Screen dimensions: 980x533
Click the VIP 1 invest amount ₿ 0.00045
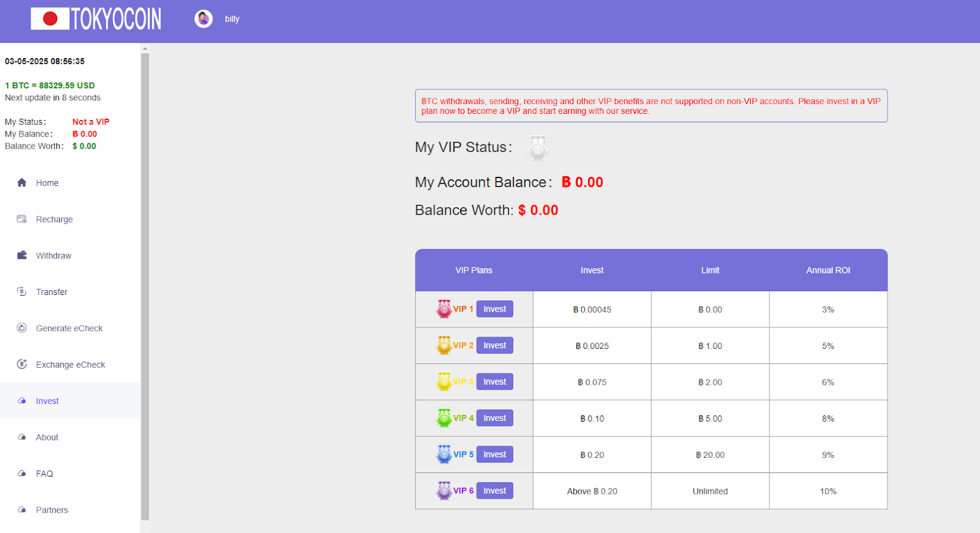pyautogui.click(x=592, y=310)
